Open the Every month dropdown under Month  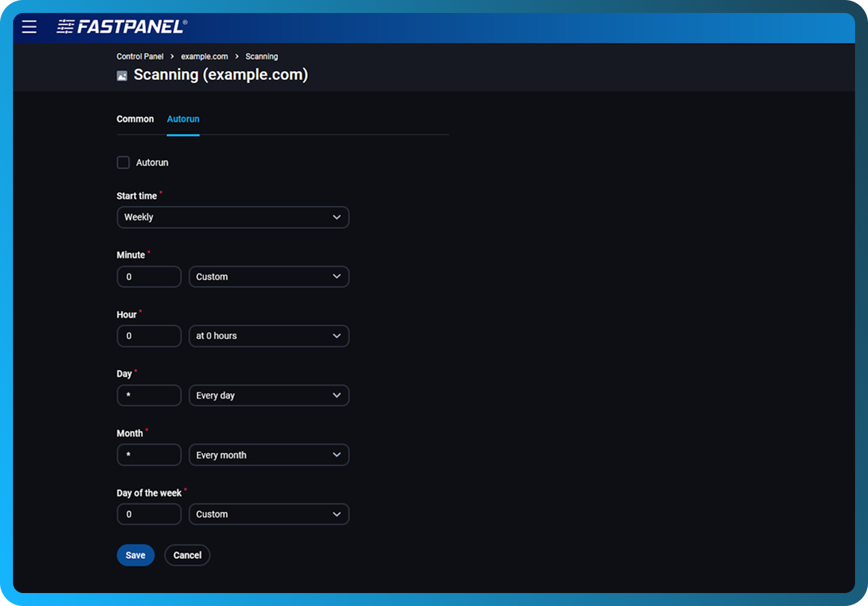tap(269, 454)
